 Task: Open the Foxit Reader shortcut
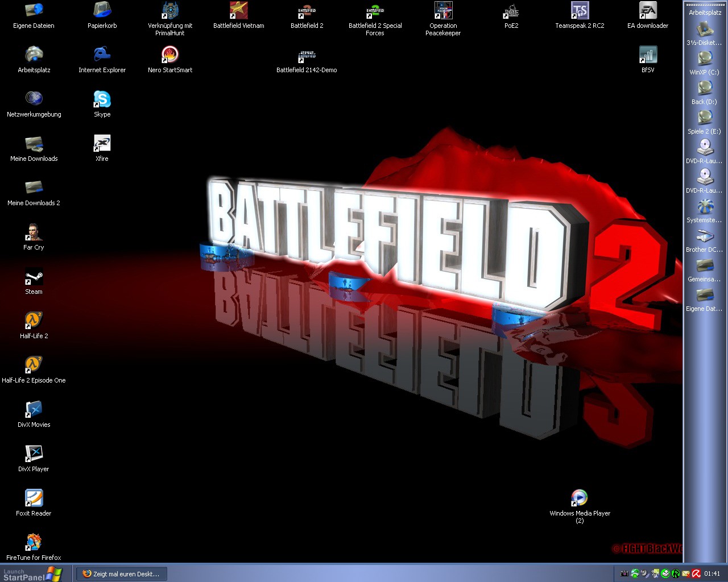coord(34,498)
